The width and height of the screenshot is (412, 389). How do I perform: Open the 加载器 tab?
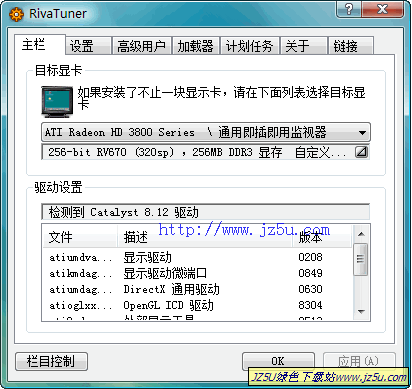(196, 46)
